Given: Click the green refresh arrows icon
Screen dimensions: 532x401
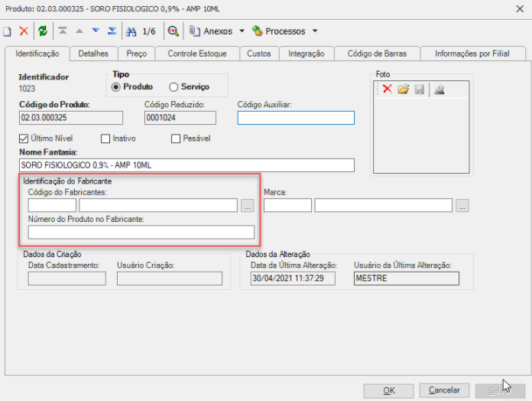Looking at the screenshot, I should pyautogui.click(x=43, y=31).
